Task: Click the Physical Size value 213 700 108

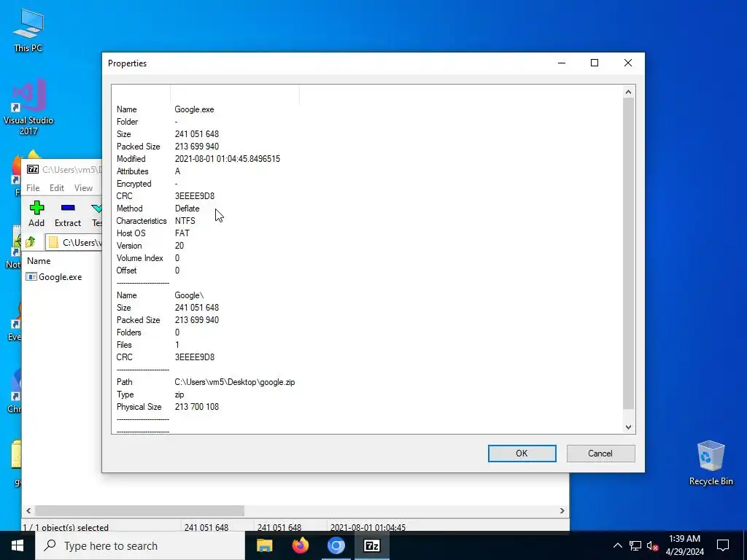Action: click(x=197, y=407)
